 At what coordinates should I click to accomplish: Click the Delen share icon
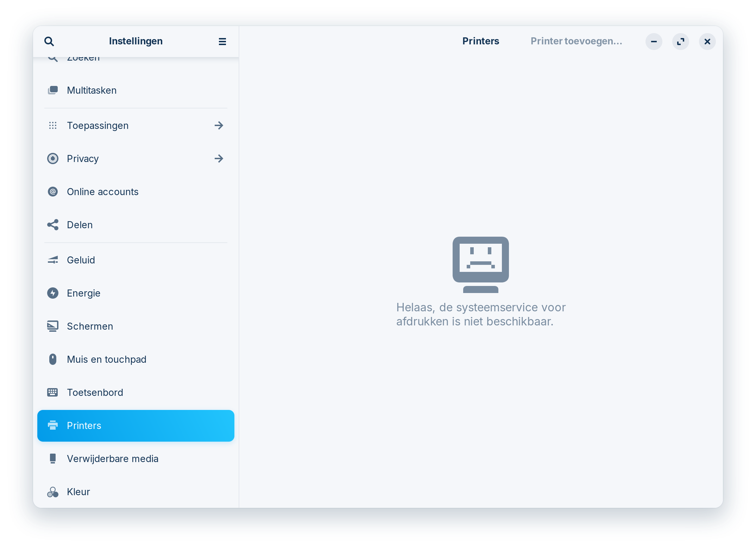tap(53, 225)
